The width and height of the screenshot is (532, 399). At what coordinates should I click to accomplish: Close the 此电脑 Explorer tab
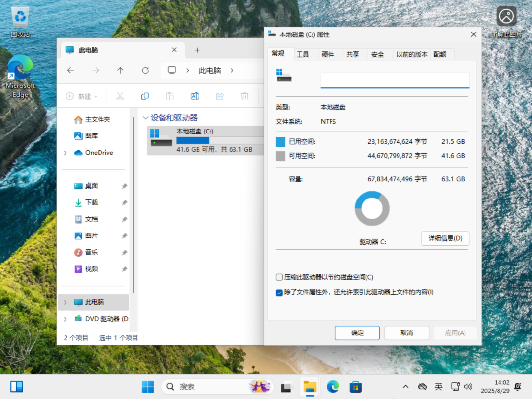point(174,50)
